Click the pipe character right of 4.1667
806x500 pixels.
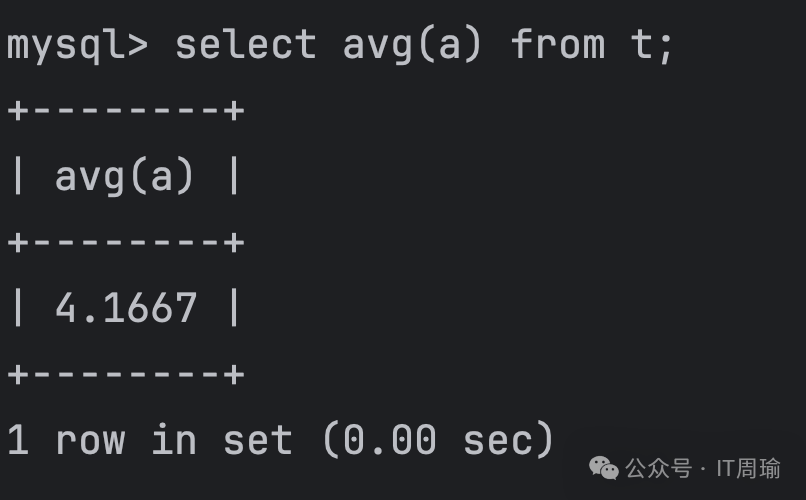click(234, 308)
